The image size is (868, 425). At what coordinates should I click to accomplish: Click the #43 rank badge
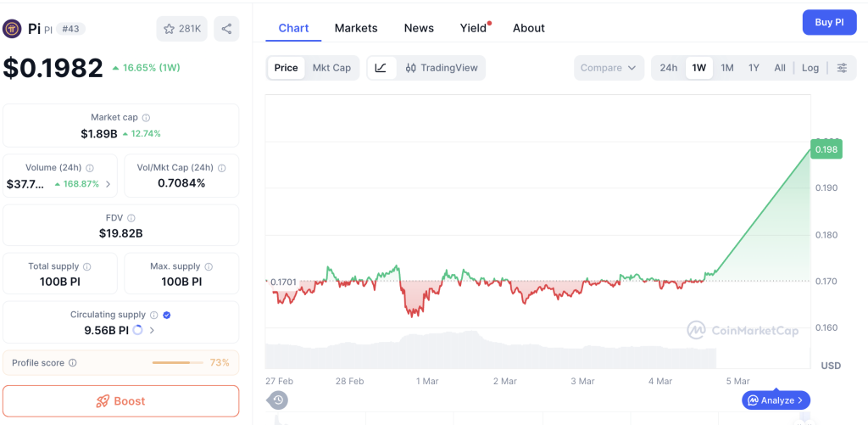click(70, 29)
